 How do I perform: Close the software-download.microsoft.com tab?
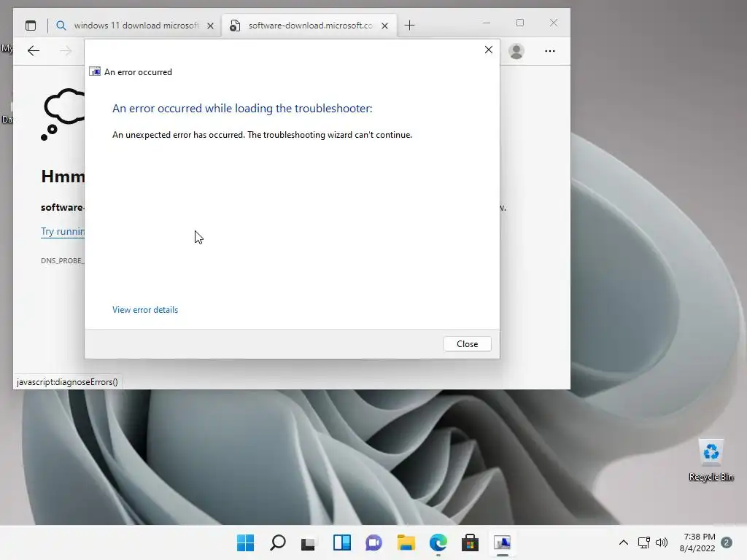[384, 26]
